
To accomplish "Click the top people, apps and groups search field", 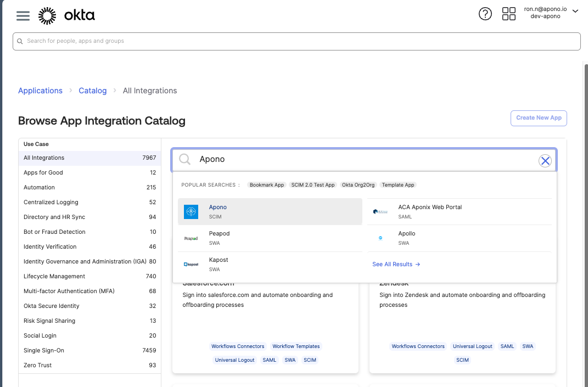I will (x=296, y=41).
